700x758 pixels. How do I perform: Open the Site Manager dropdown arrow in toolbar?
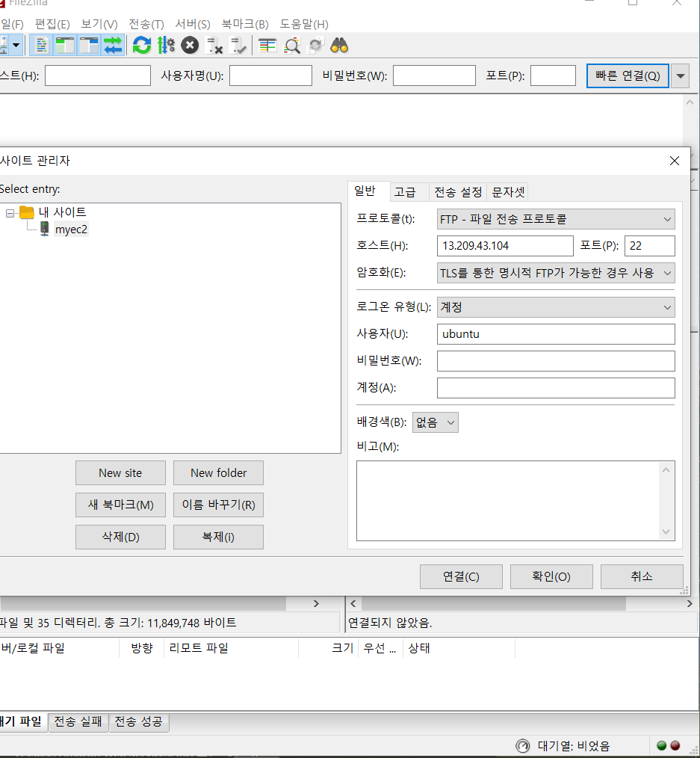pyautogui.click(x=16, y=46)
